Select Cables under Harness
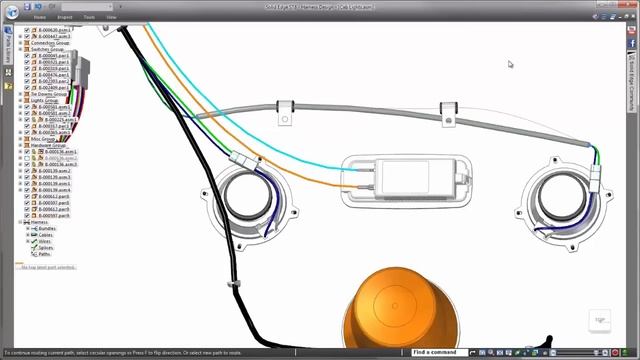The image size is (640, 360). tap(46, 235)
